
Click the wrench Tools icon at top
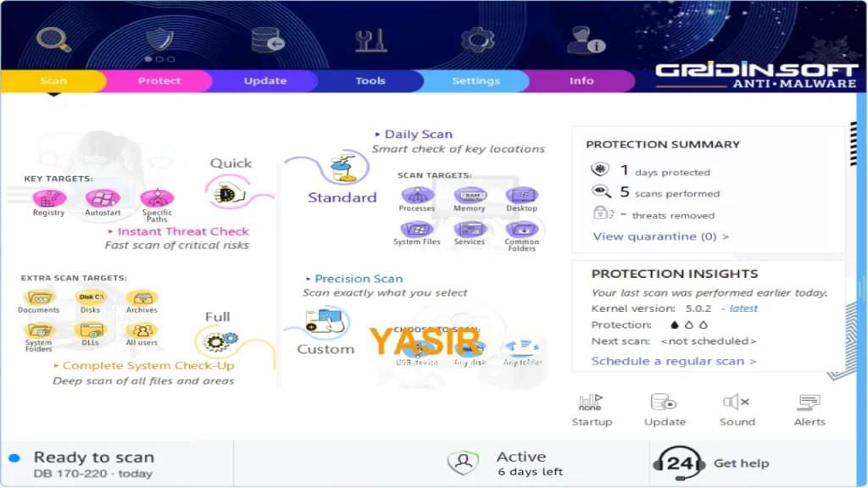pyautogui.click(x=370, y=41)
